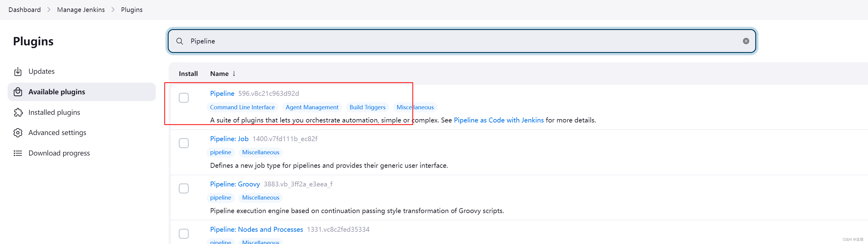Check the Pipeline: Groovy install checkbox
The image size is (868, 244).
pyautogui.click(x=184, y=188)
